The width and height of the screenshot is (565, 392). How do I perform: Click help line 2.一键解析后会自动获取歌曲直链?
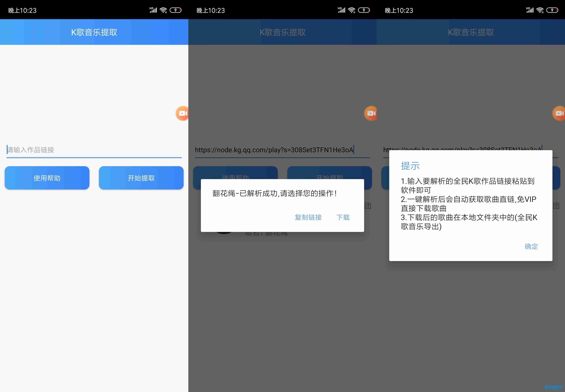point(469,204)
